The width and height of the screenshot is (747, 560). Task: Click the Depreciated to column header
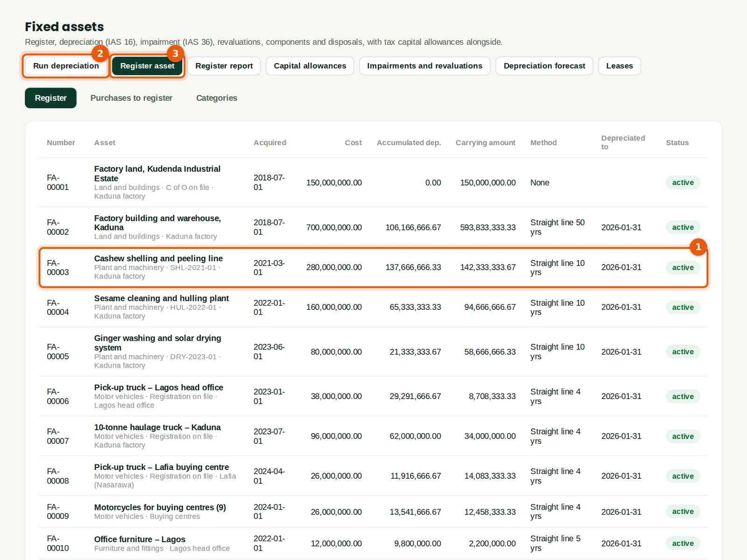tap(623, 142)
